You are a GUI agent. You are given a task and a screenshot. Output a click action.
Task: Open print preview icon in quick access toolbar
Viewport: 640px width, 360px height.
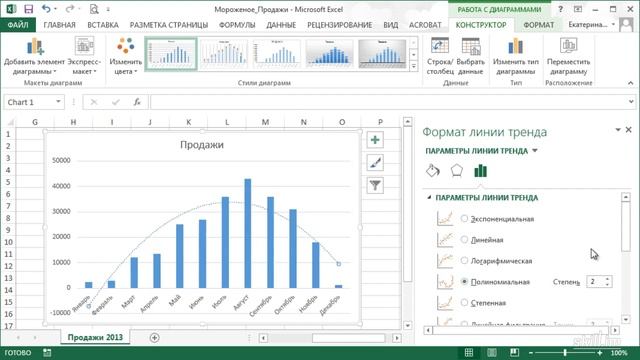click(x=94, y=9)
